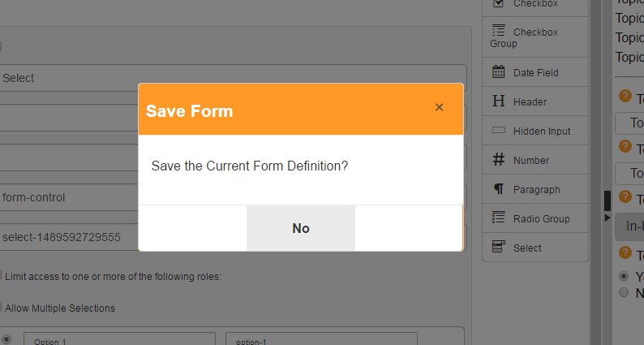Select the Paragraph pilcrow icon

click(498, 189)
